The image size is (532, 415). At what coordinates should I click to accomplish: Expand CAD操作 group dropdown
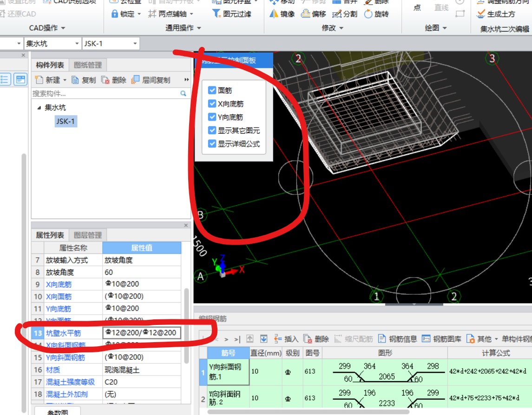(63, 28)
